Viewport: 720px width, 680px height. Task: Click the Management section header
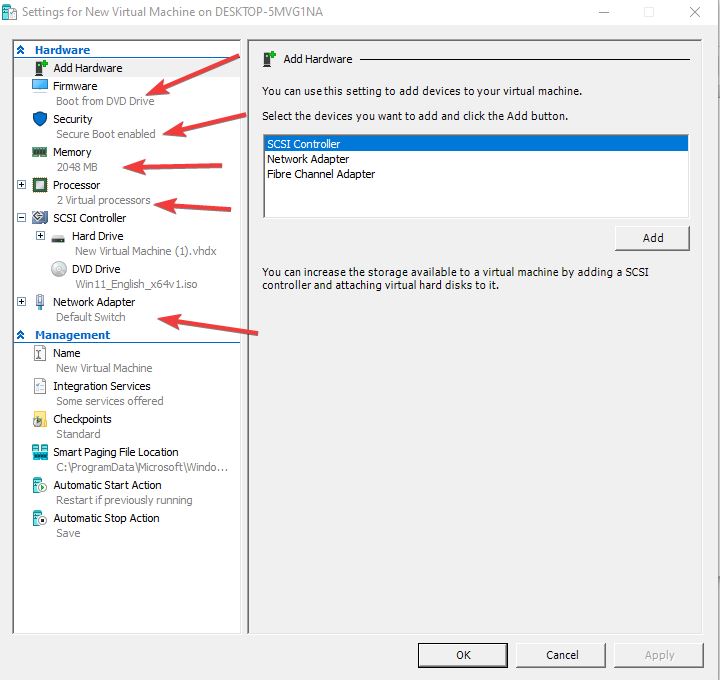click(73, 335)
